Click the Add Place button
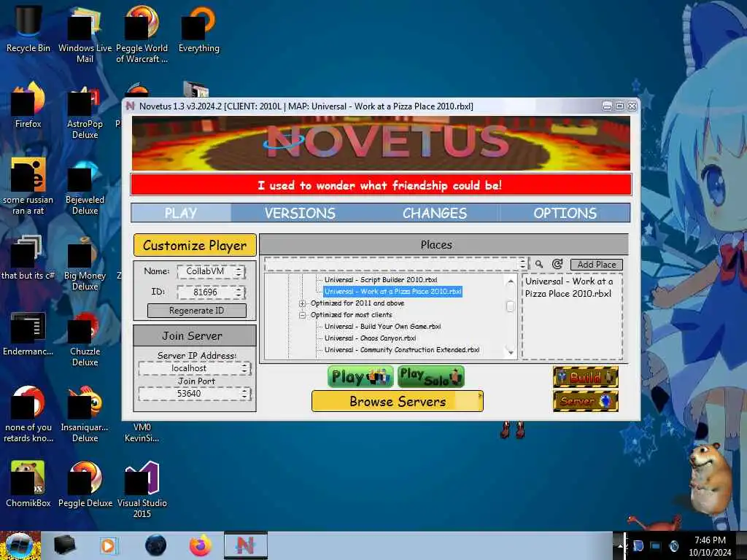Screen dimensions: 747x560 (597, 264)
